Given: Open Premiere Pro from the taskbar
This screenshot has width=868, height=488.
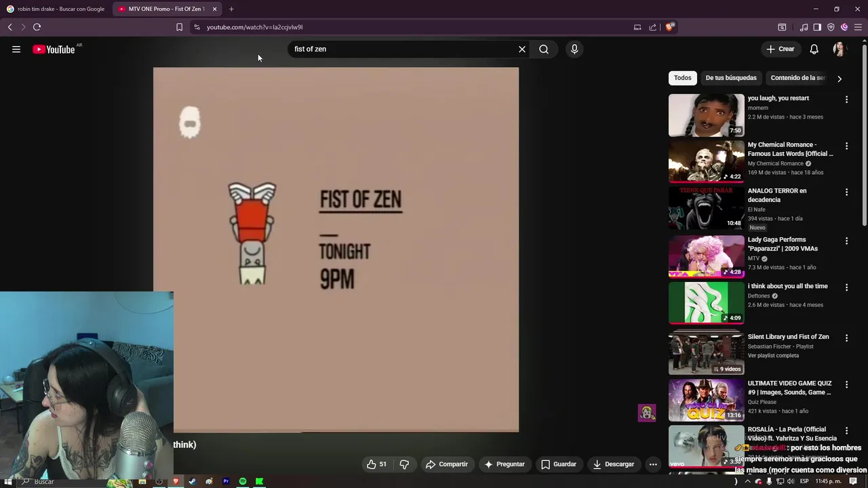Looking at the screenshot, I should (x=226, y=481).
